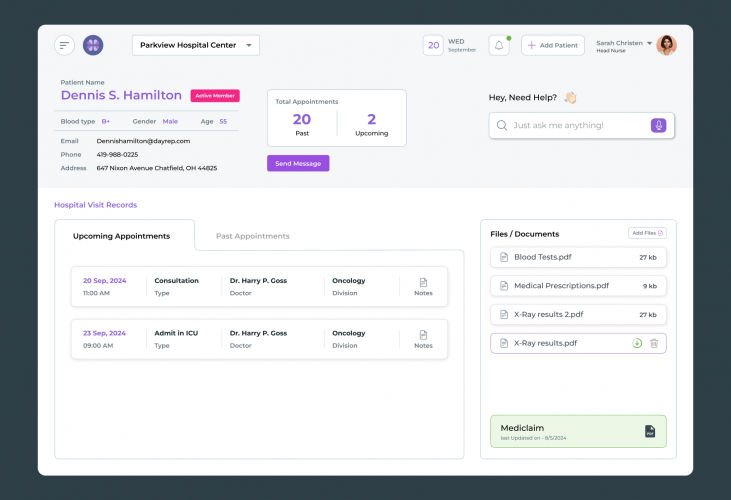Click the date box showing 20
Image resolution: width=731 pixels, height=500 pixels.
(x=433, y=45)
